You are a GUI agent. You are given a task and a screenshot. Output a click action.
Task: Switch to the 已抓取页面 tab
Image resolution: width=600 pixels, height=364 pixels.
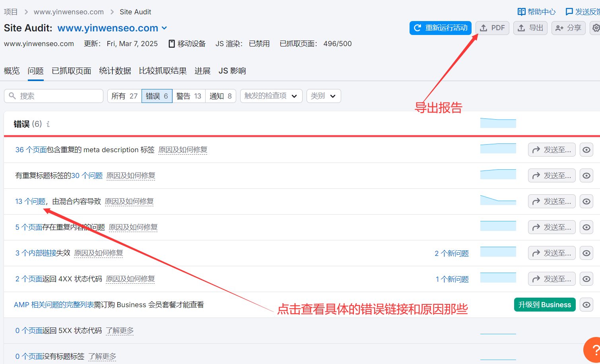pos(72,71)
